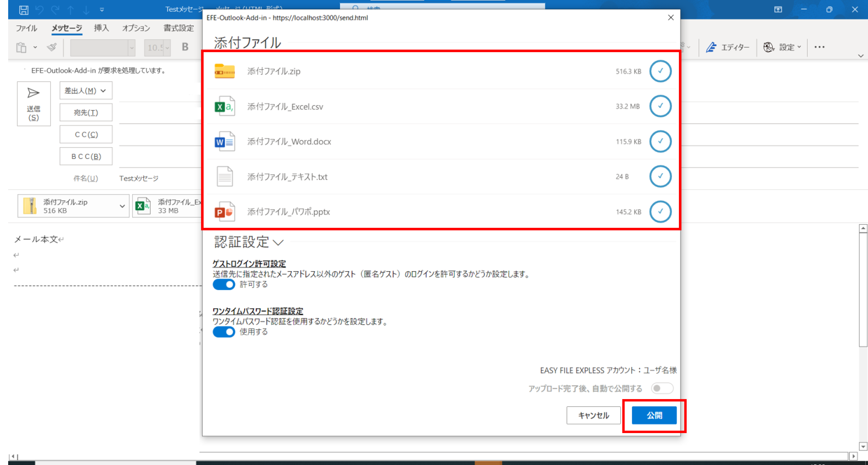Open the ファイル menu

pos(27,28)
